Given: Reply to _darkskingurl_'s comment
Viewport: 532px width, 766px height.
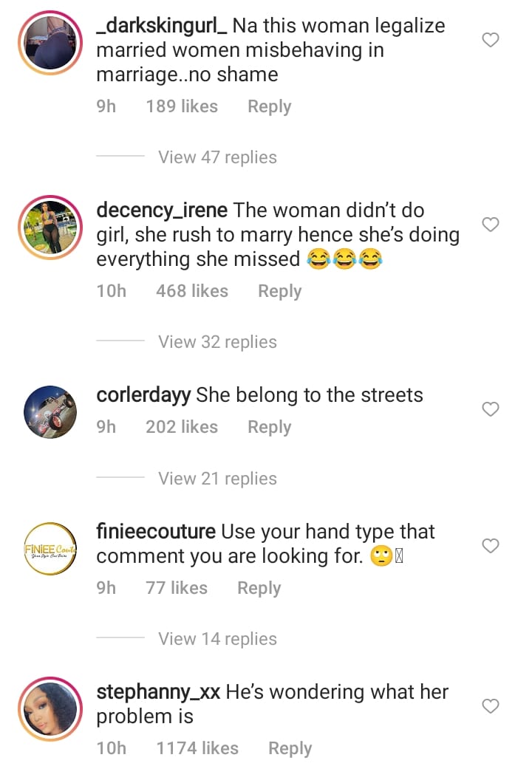Looking at the screenshot, I should [269, 106].
